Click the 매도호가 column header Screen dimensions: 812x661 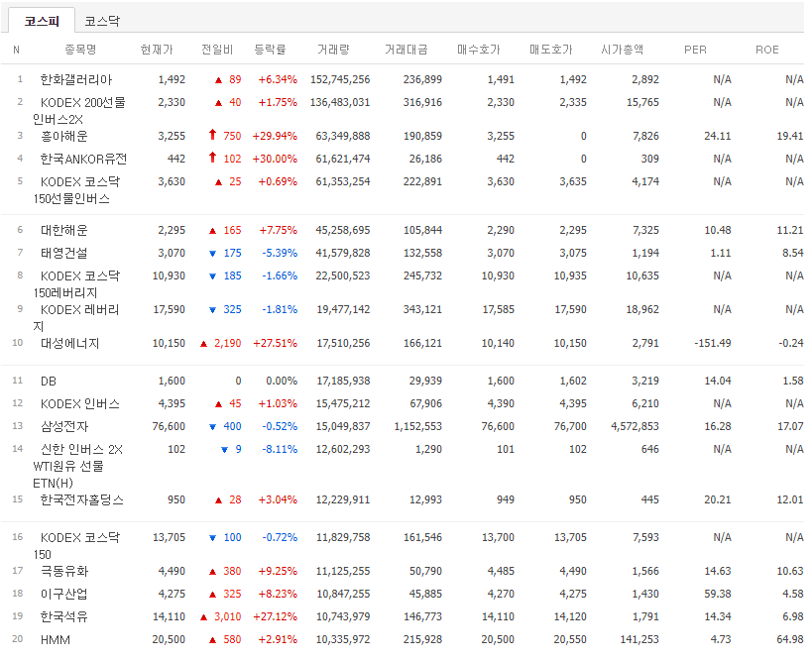pos(551,50)
